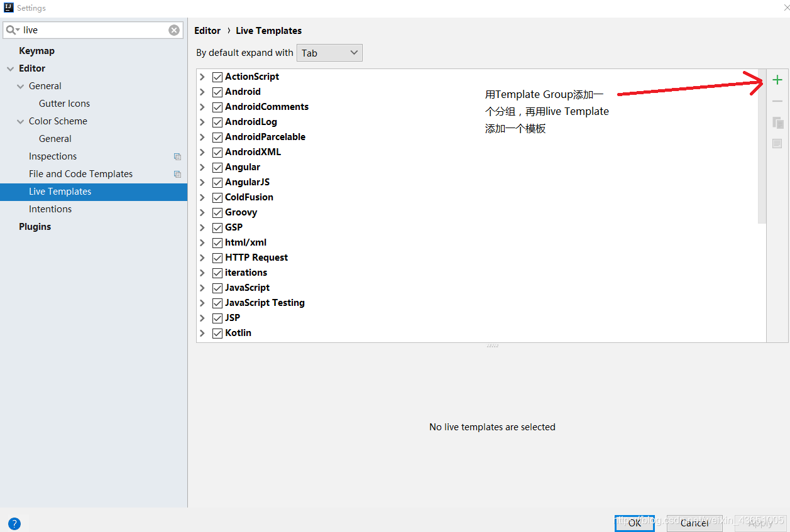The height and width of the screenshot is (532, 790).
Task: Disable the Groovy template group checkbox
Action: (217, 212)
